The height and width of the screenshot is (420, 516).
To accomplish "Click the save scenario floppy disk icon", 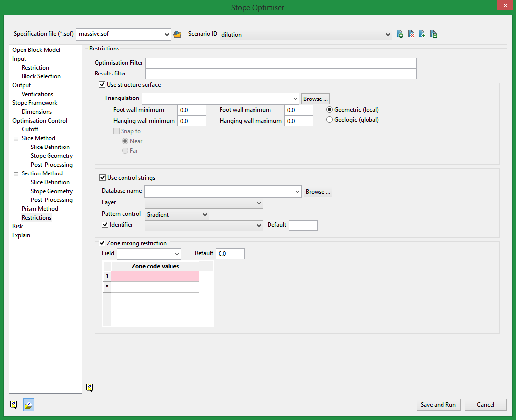I will [434, 34].
